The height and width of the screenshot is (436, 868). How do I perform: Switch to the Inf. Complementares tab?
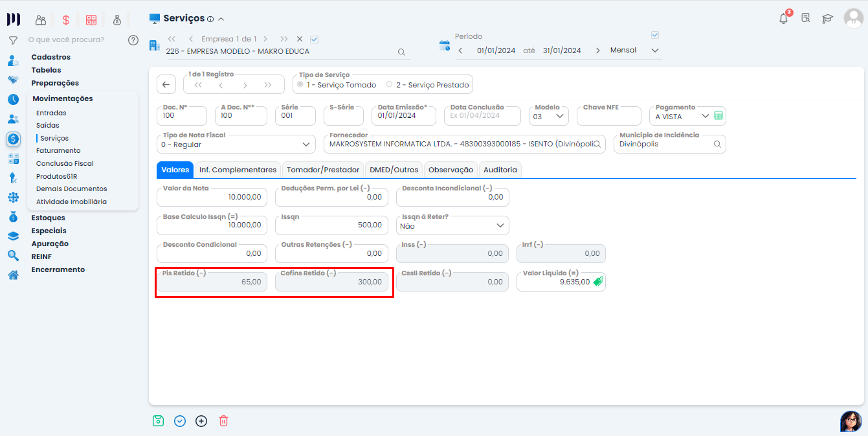pyautogui.click(x=238, y=170)
